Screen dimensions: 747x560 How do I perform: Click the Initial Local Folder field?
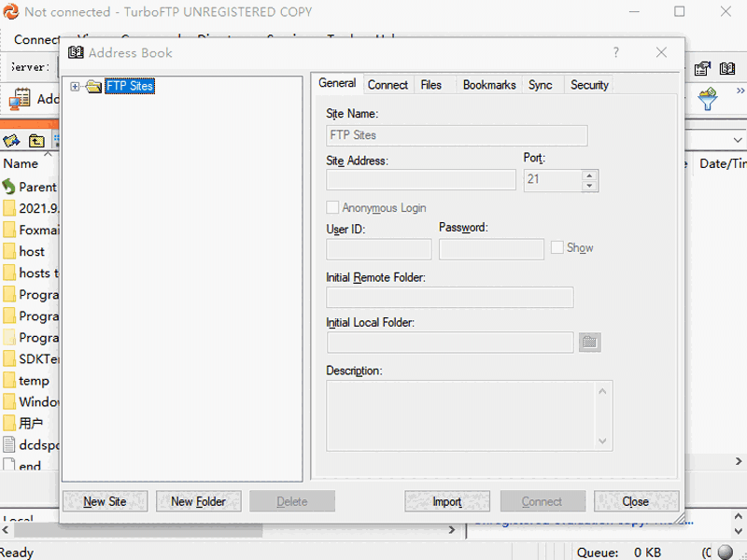coord(450,343)
